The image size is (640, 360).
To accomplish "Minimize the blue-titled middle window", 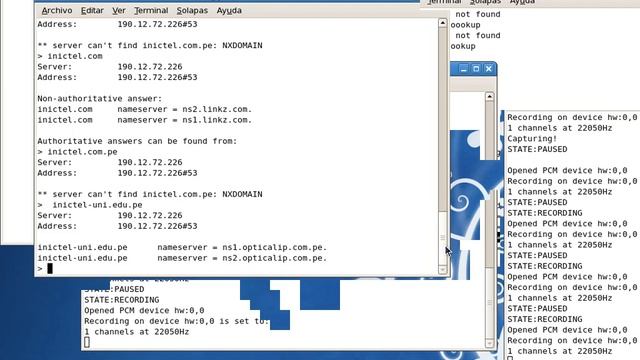I will pyautogui.click(x=463, y=69).
